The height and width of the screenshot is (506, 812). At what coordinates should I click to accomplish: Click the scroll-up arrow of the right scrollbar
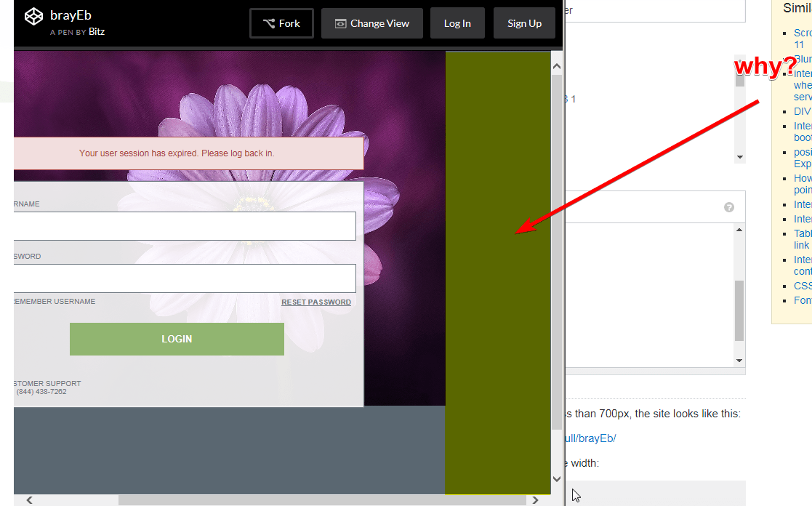click(556, 65)
